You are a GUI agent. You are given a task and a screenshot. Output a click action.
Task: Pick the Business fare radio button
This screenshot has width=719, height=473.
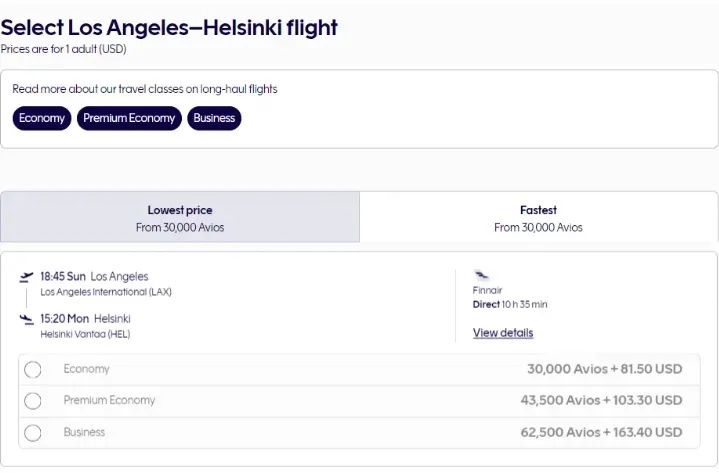[33, 433]
